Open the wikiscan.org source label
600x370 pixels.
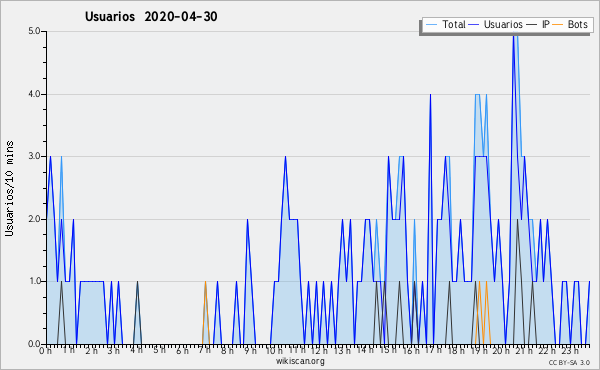point(300,361)
